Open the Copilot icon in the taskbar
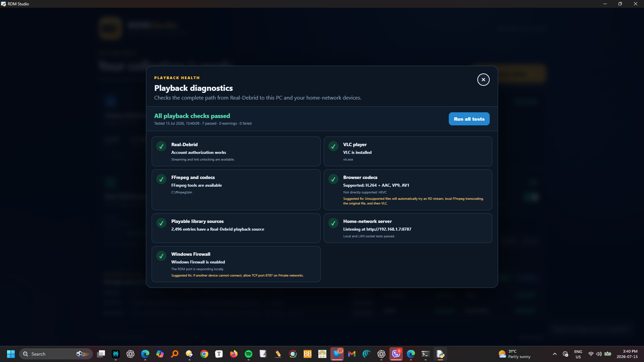 point(160,354)
